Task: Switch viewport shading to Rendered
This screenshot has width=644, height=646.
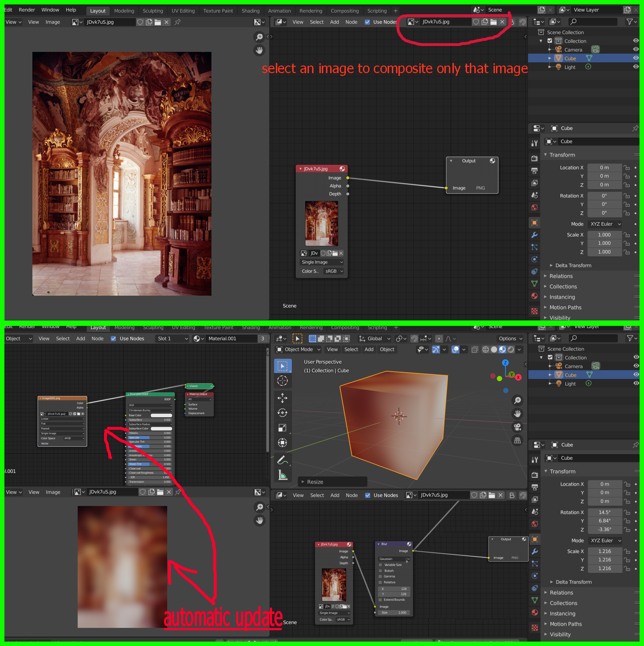Action: (x=511, y=349)
